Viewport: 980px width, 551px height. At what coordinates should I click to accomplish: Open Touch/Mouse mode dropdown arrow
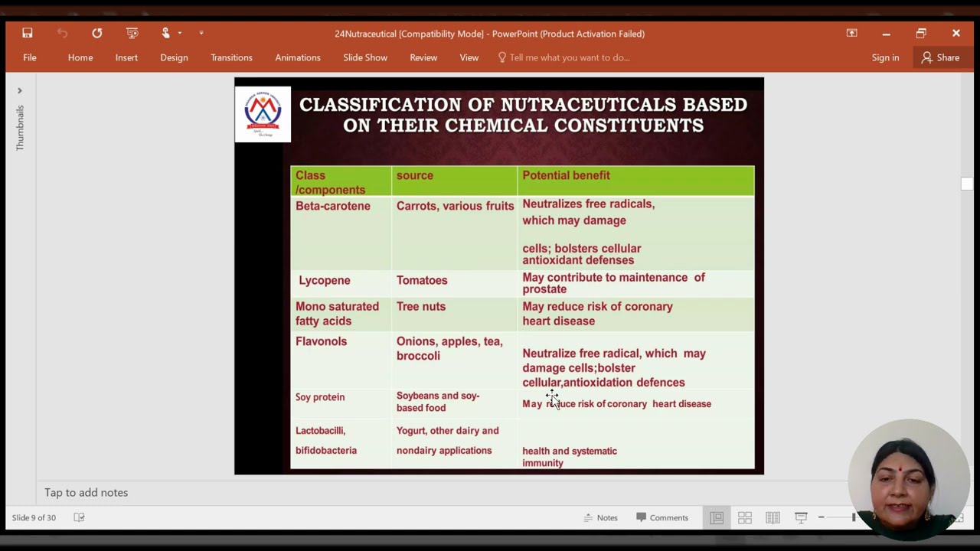(x=179, y=33)
